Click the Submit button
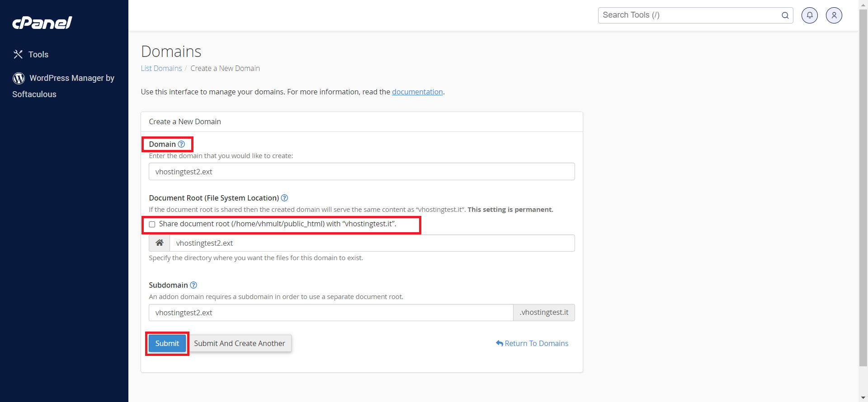This screenshot has height=402, width=868. click(x=167, y=343)
